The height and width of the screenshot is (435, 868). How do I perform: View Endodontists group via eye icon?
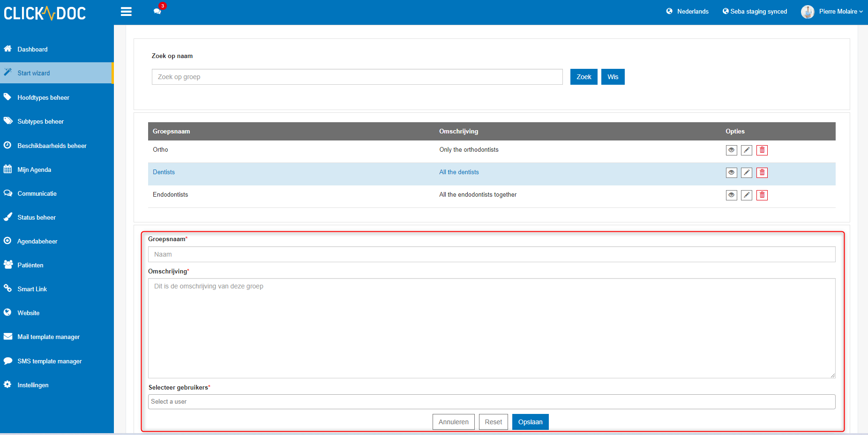point(731,195)
